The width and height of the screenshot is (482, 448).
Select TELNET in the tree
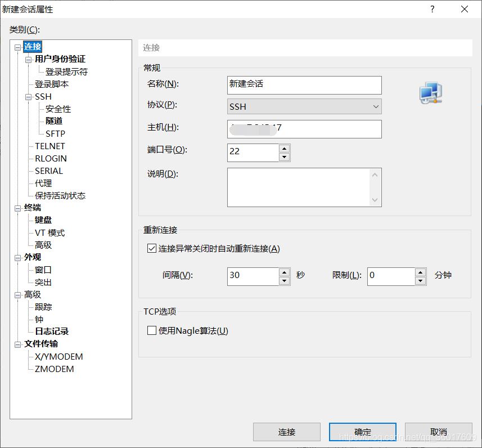pos(50,146)
